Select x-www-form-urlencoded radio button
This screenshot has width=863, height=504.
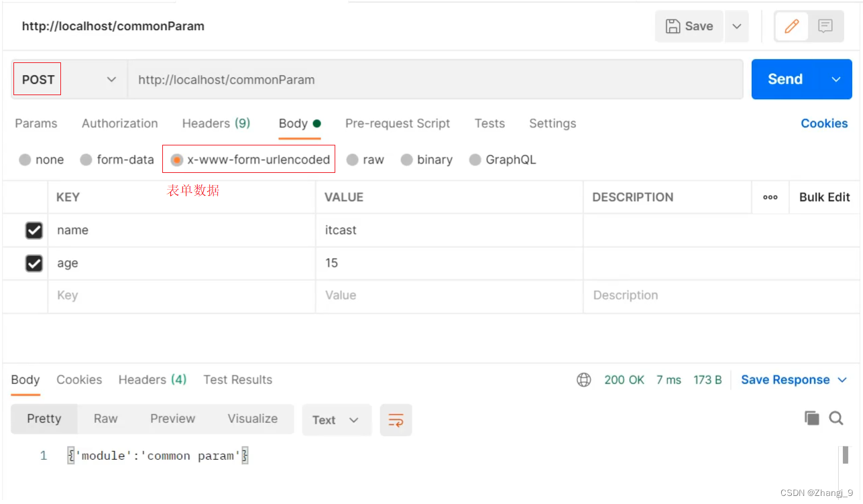(x=176, y=160)
